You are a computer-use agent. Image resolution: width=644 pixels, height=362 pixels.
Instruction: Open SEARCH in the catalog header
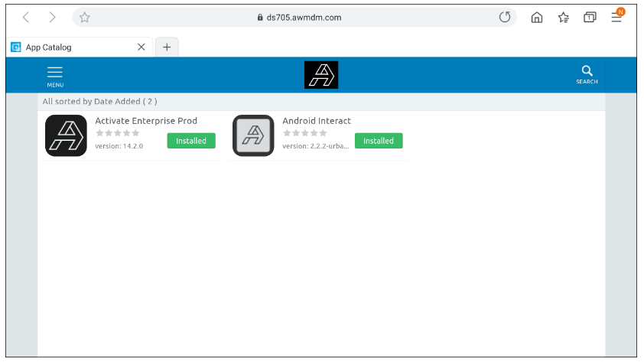[587, 75]
